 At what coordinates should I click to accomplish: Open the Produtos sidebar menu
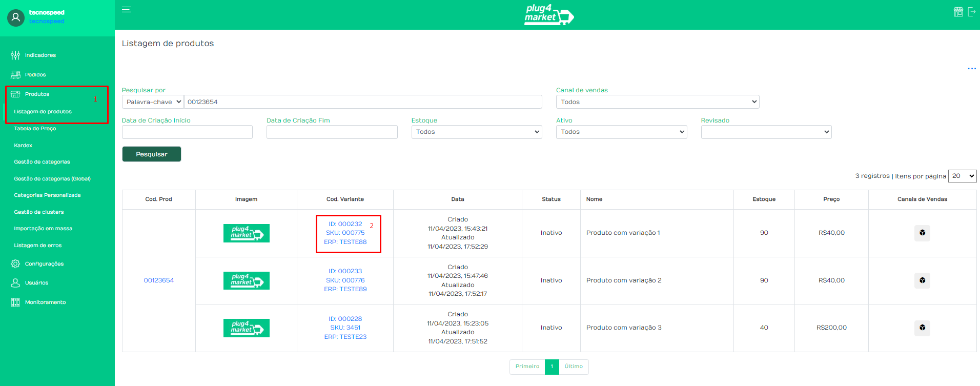[x=37, y=94]
